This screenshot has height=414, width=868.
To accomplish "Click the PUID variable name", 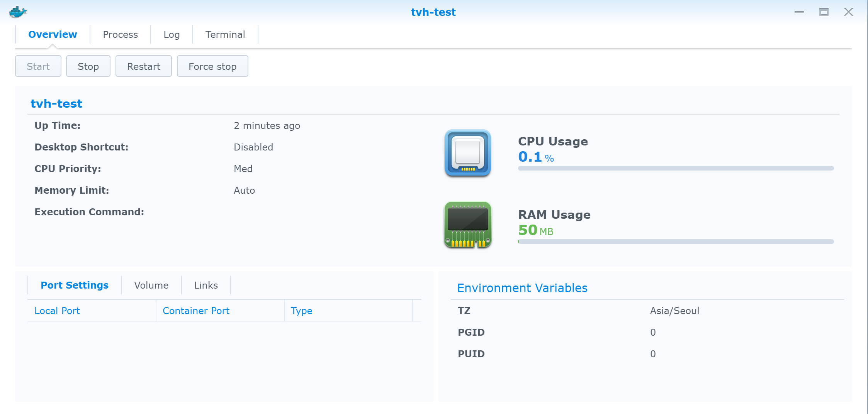I will [471, 354].
